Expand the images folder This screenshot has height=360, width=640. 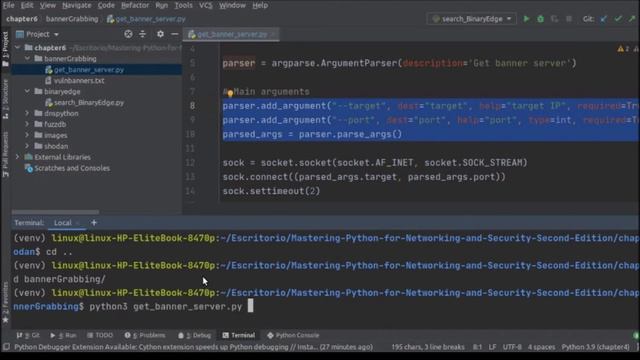(x=27, y=135)
